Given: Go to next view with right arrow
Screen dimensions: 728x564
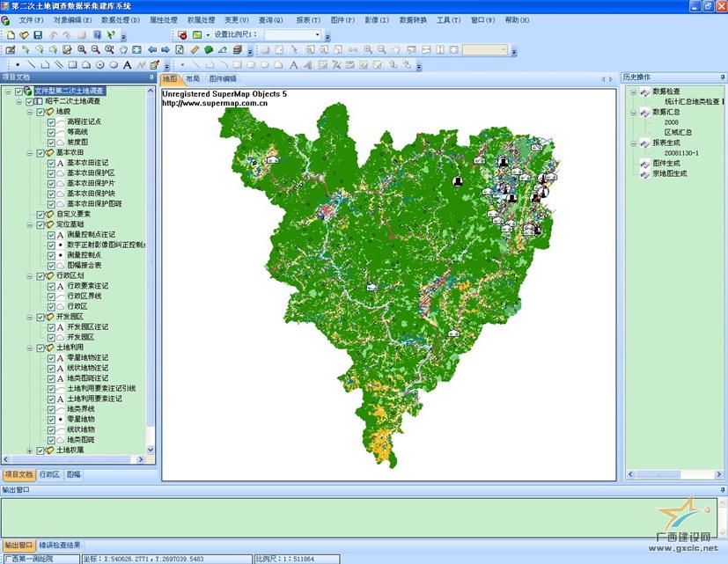Looking at the screenshot, I should pos(165,49).
